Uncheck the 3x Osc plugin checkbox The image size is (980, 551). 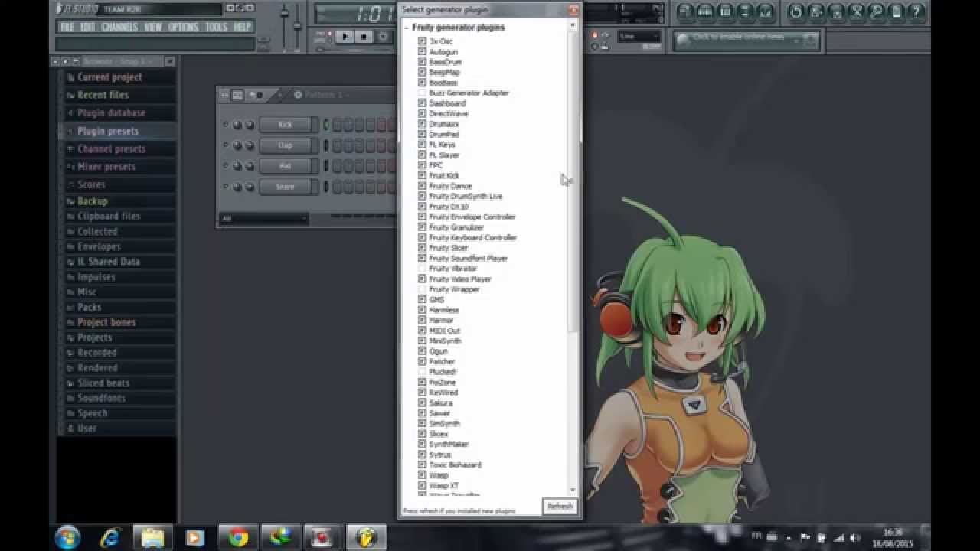[422, 41]
